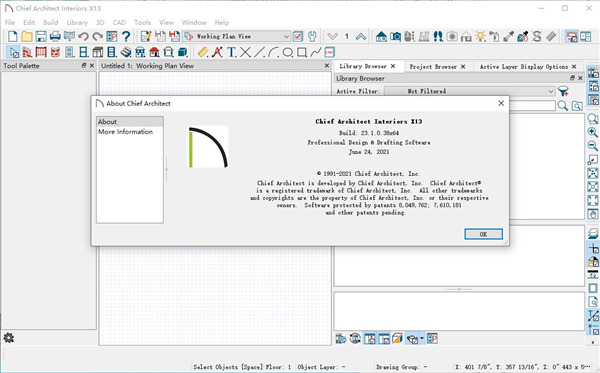Click the Tool Palette gear settings icon
This screenshot has width=600, height=373.
pos(8,338)
